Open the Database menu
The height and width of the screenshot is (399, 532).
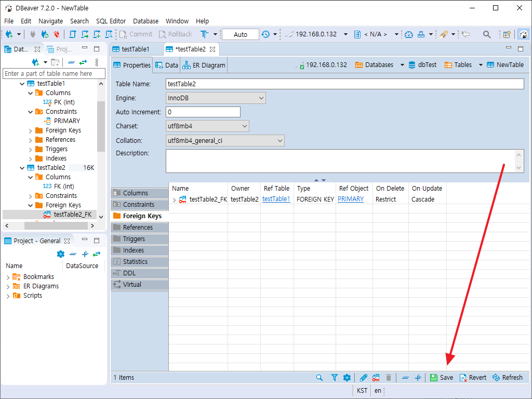pos(146,21)
